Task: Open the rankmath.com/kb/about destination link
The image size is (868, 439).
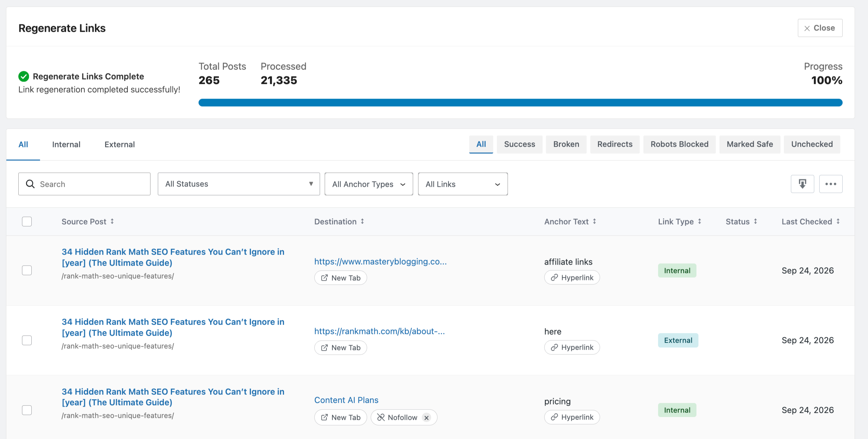Action: [x=379, y=331]
